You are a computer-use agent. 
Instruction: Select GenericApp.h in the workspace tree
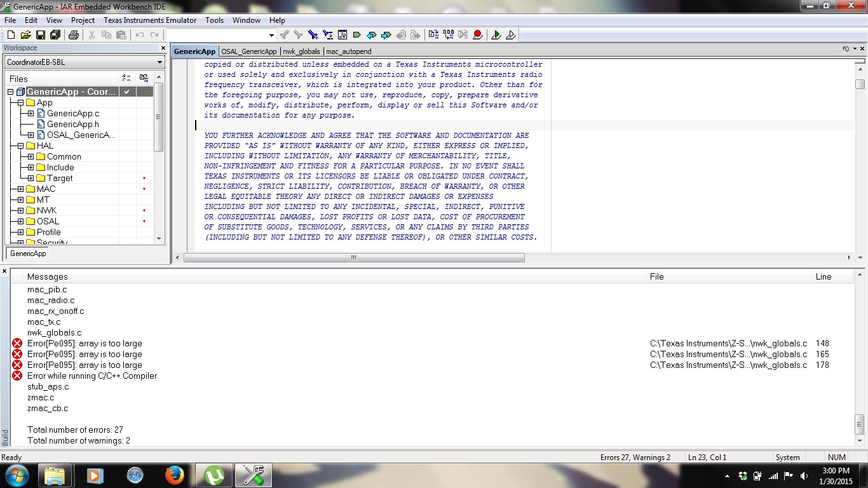[73, 125]
